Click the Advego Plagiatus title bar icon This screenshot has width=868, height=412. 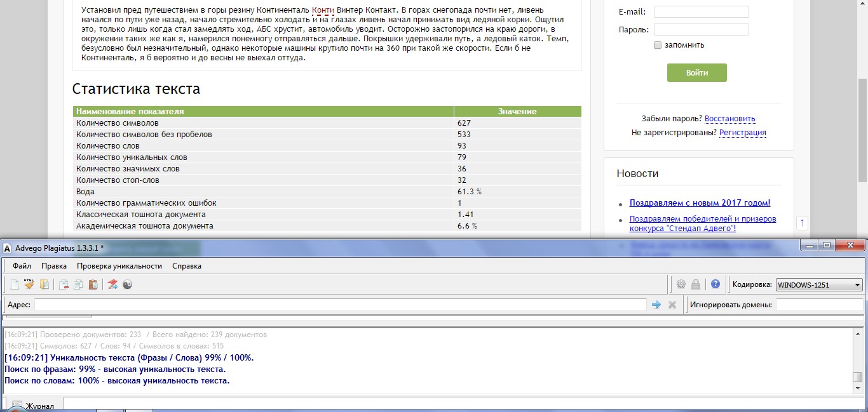tap(7, 248)
